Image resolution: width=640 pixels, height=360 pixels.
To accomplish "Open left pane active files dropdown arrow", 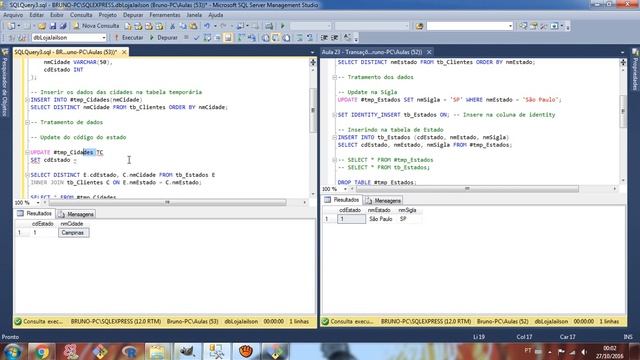I will click(312, 52).
